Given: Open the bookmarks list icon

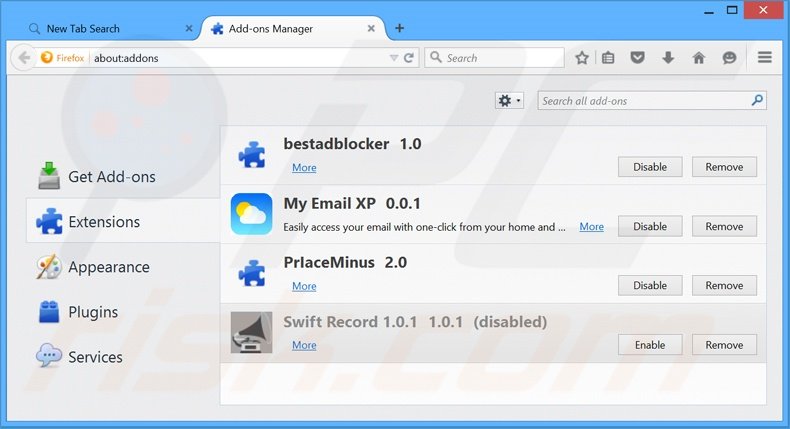Looking at the screenshot, I should coord(608,58).
